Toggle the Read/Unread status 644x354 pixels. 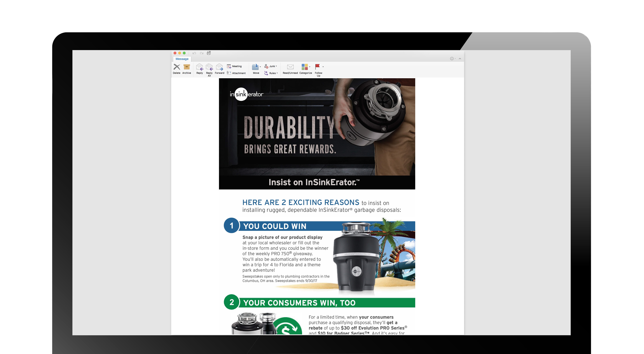(x=290, y=69)
